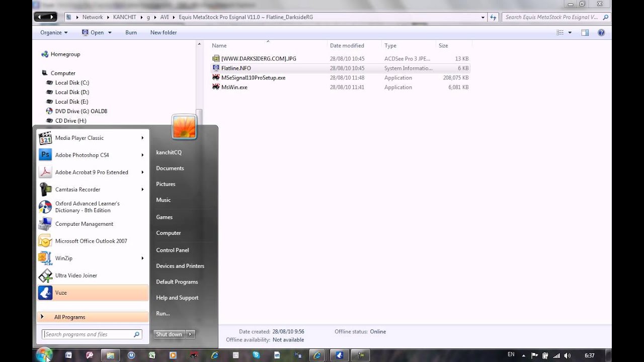Expand WinZip jump list arrow
Screen dimensions: 644x362
click(x=142, y=258)
